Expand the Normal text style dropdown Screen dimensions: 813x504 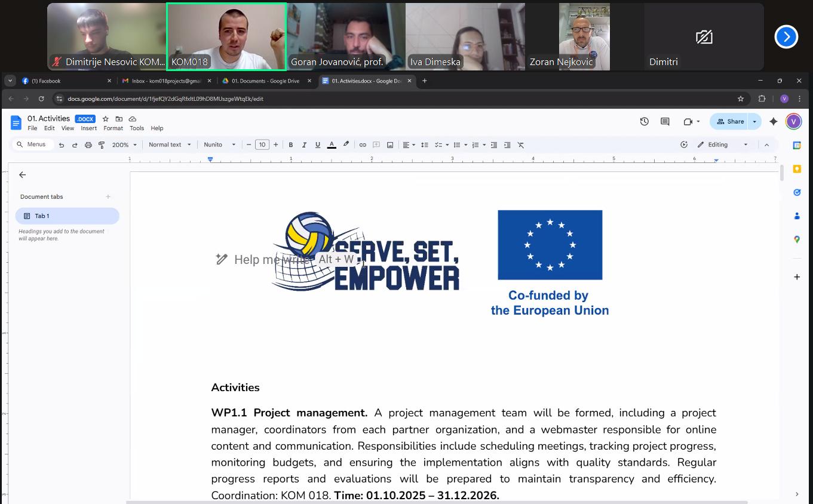(170, 145)
